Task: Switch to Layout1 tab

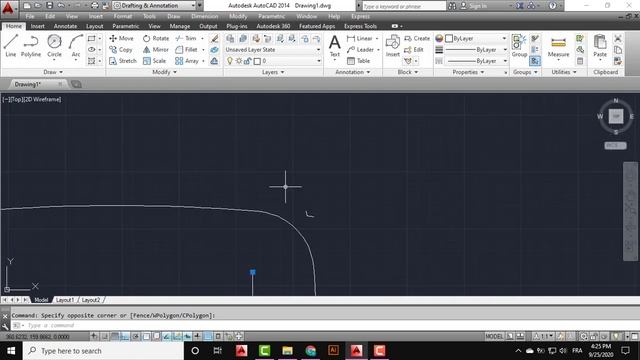Action: pos(65,300)
